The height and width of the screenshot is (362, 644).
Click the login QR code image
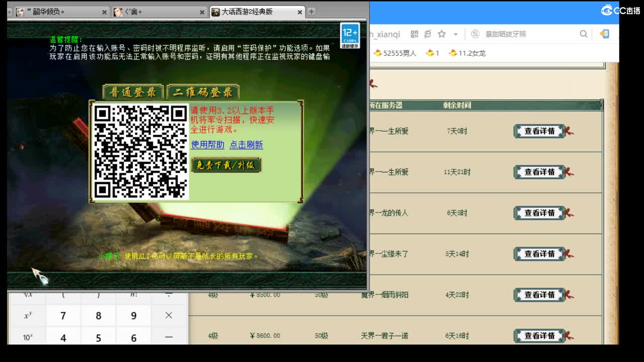[x=140, y=151]
